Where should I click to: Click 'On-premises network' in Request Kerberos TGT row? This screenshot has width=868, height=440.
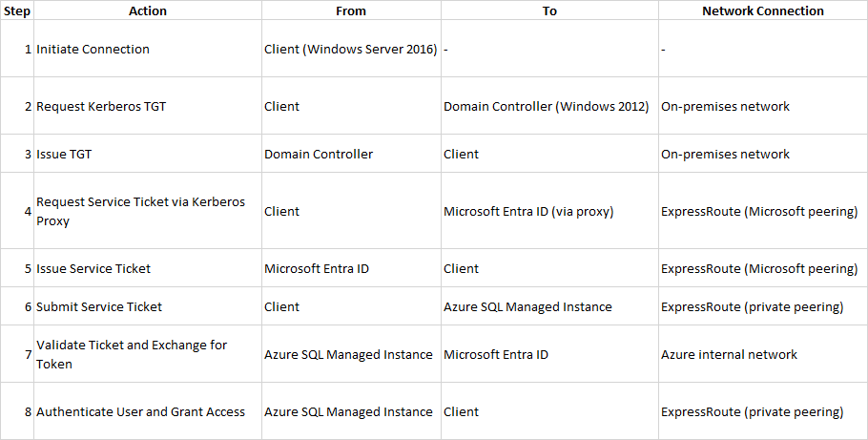[763, 106]
